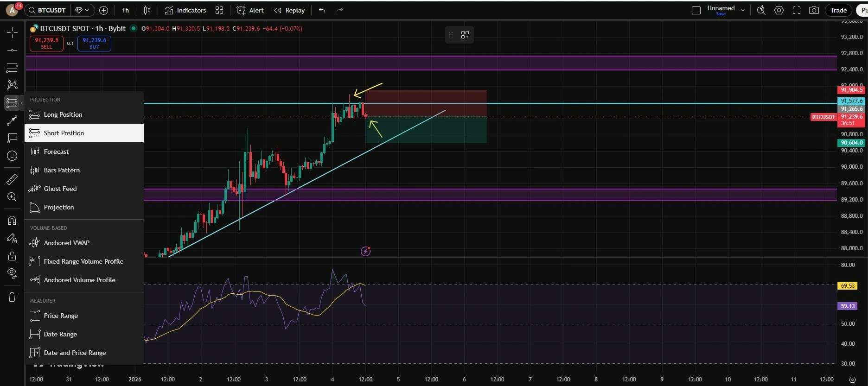The width and height of the screenshot is (868, 386).
Task: Select the brush drawing tool
Action: [12, 120]
